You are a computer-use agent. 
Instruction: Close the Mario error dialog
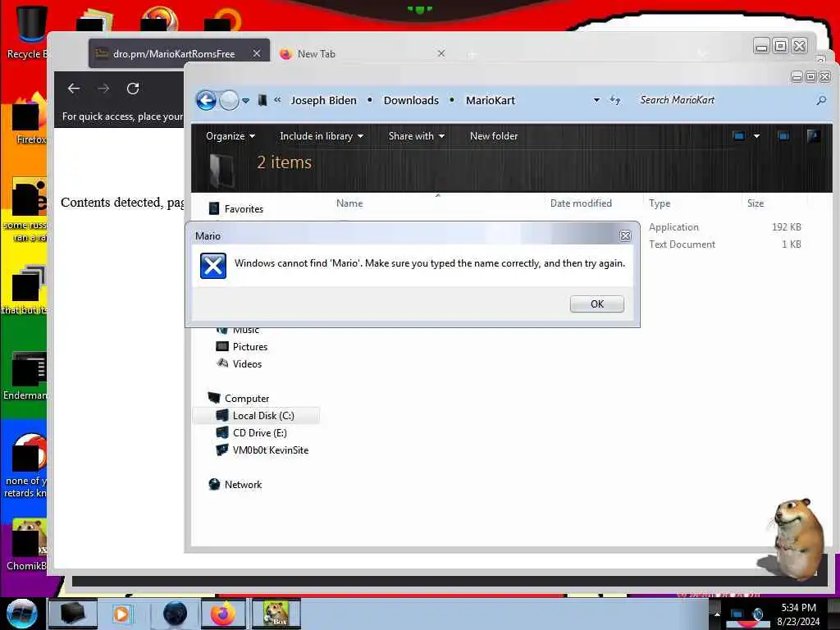[x=624, y=235]
